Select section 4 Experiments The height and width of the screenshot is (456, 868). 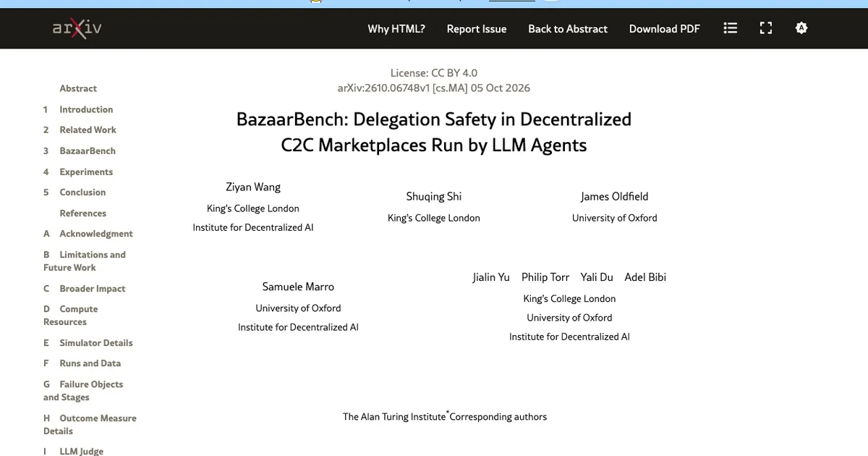point(78,172)
